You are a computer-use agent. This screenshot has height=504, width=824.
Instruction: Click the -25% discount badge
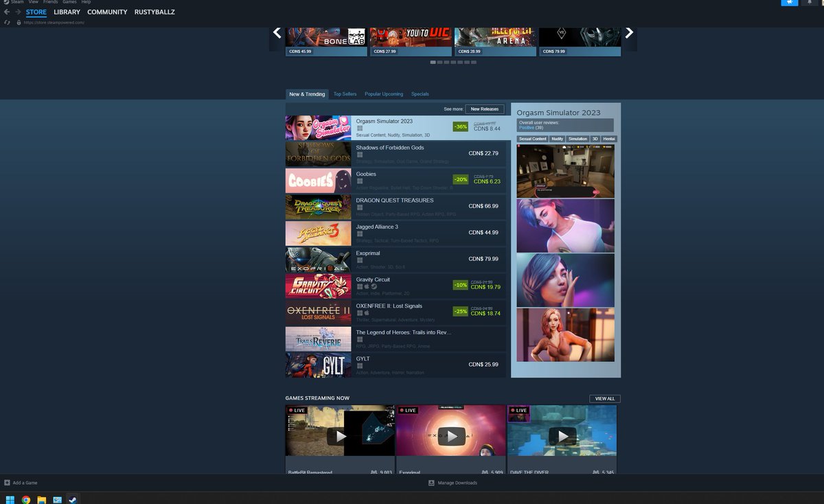pos(460,311)
